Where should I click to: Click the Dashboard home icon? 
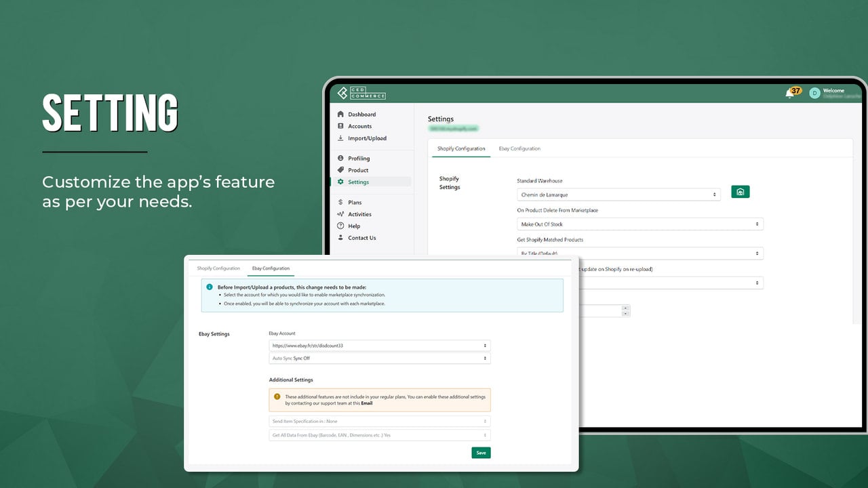[340, 114]
